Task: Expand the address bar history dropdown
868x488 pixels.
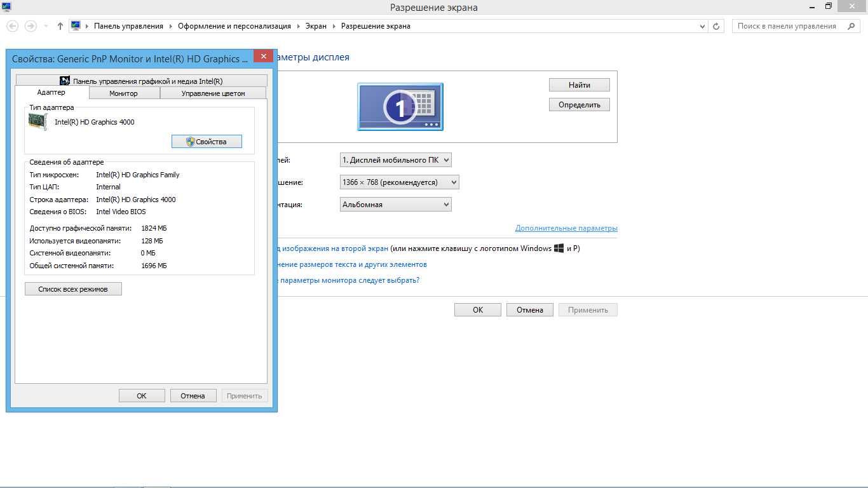Action: pos(702,27)
